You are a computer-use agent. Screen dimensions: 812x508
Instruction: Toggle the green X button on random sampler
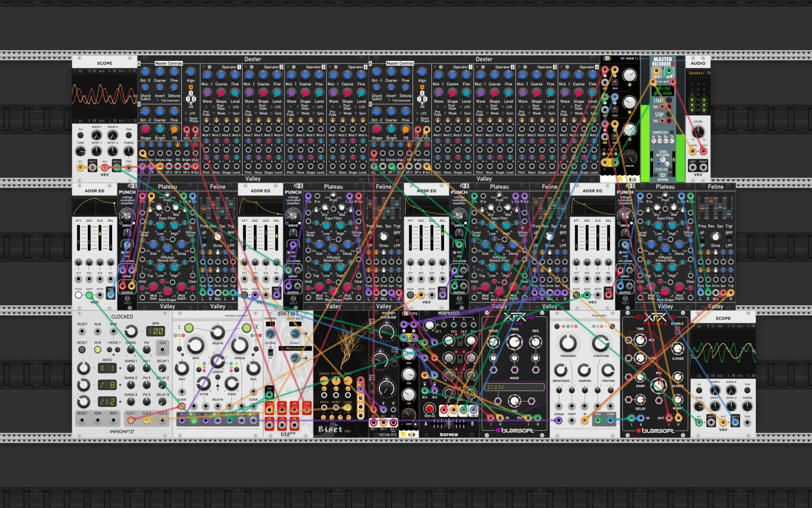[x=246, y=329]
